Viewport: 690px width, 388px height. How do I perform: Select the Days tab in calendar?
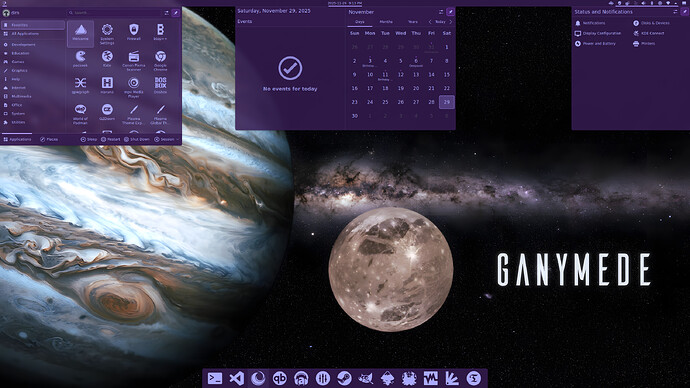pos(360,22)
